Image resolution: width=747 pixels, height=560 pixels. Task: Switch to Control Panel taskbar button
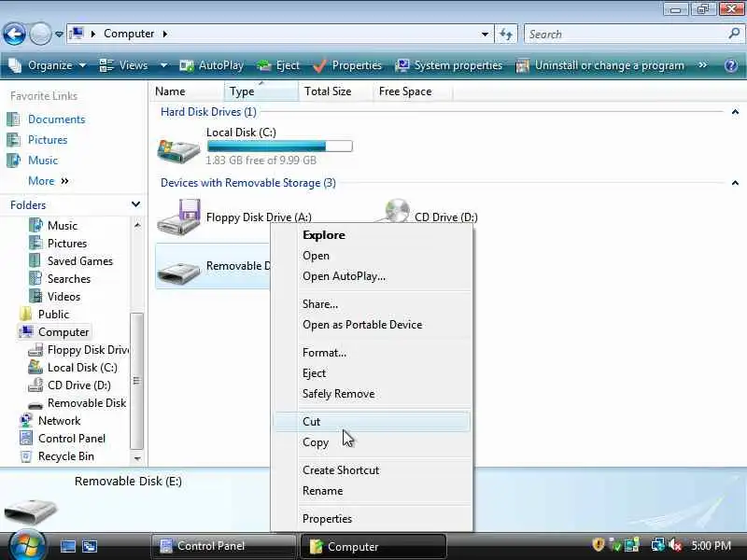coord(224,546)
